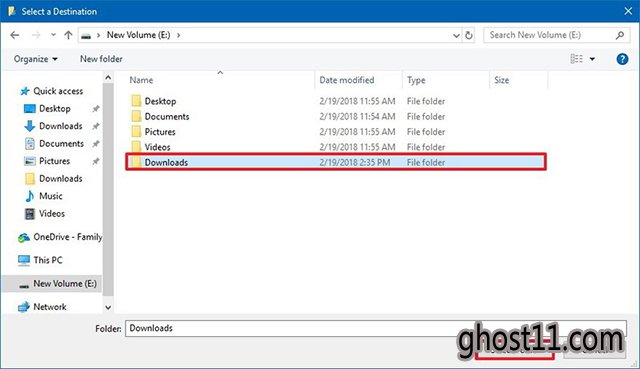The height and width of the screenshot is (369, 640).
Task: Click the navigation pane scroll down arrow
Action: click(x=108, y=307)
